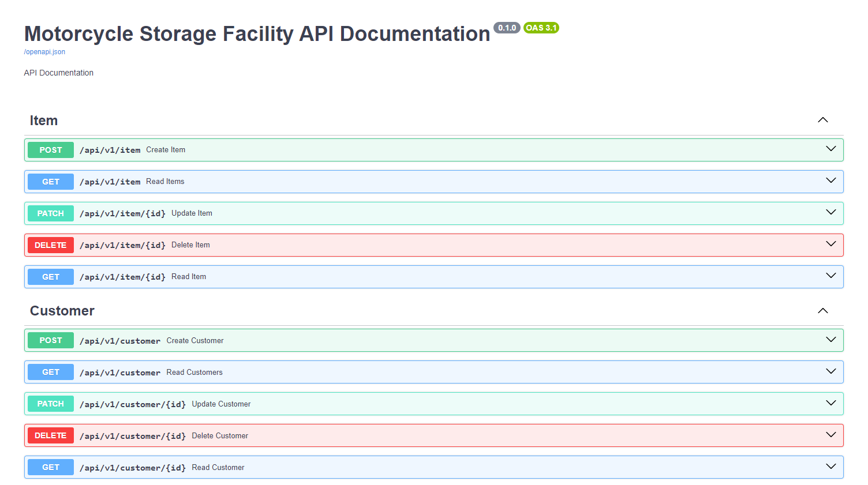Image resolution: width=868 pixels, height=485 pixels.
Task: Click the GET badge for Read Item
Action: click(x=51, y=277)
